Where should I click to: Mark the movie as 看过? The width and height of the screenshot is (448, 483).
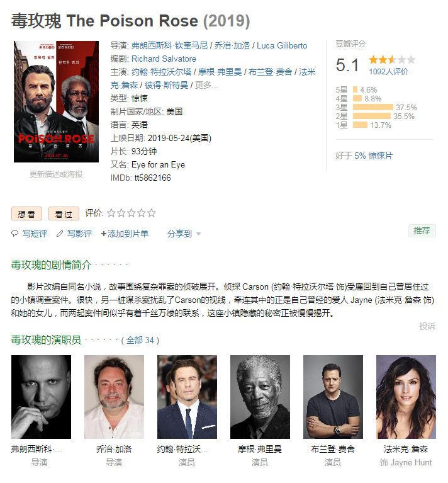click(x=64, y=213)
